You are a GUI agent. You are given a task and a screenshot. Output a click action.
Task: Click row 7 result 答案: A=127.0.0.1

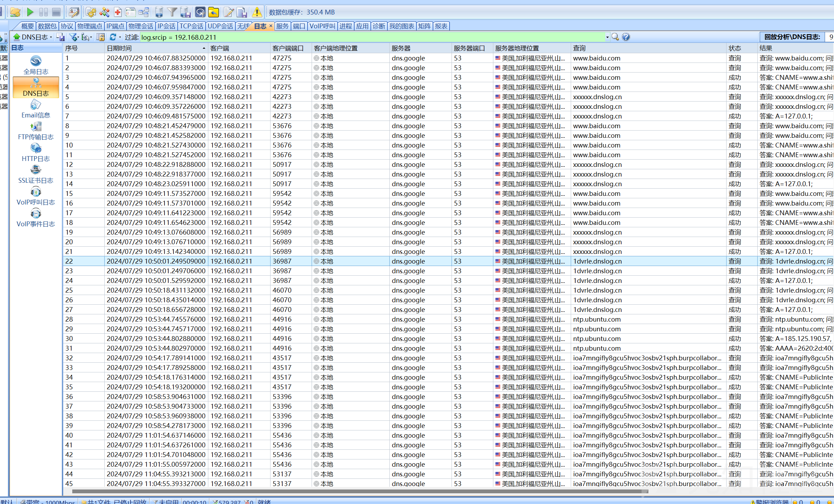(786, 116)
